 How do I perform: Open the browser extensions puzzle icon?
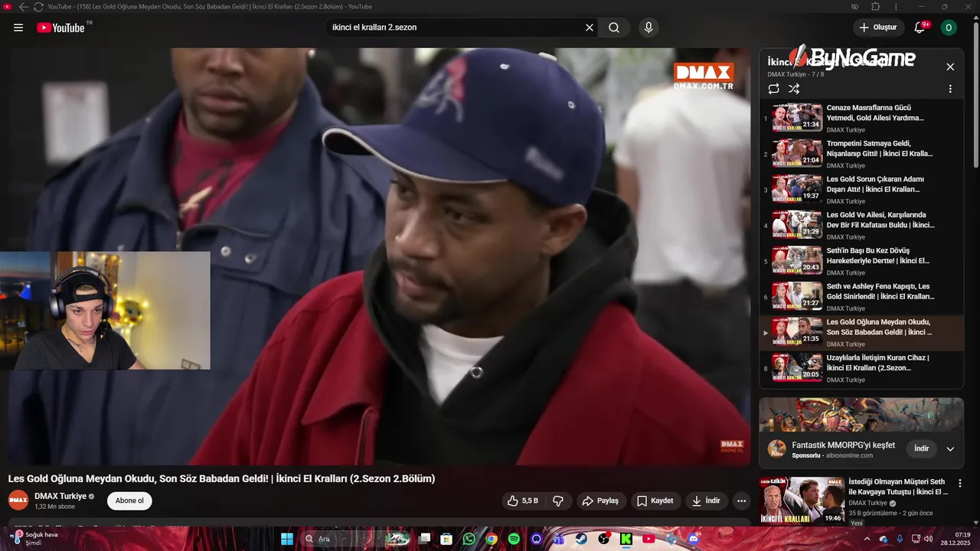click(x=875, y=6)
